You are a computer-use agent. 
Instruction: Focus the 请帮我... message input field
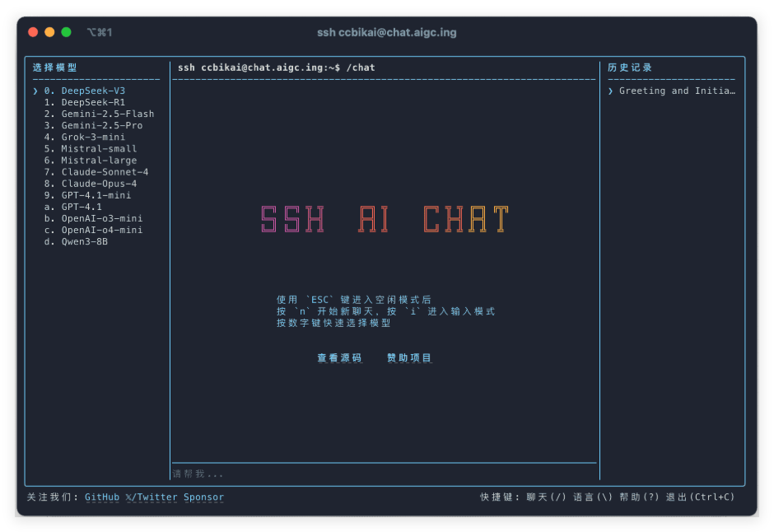(384, 474)
